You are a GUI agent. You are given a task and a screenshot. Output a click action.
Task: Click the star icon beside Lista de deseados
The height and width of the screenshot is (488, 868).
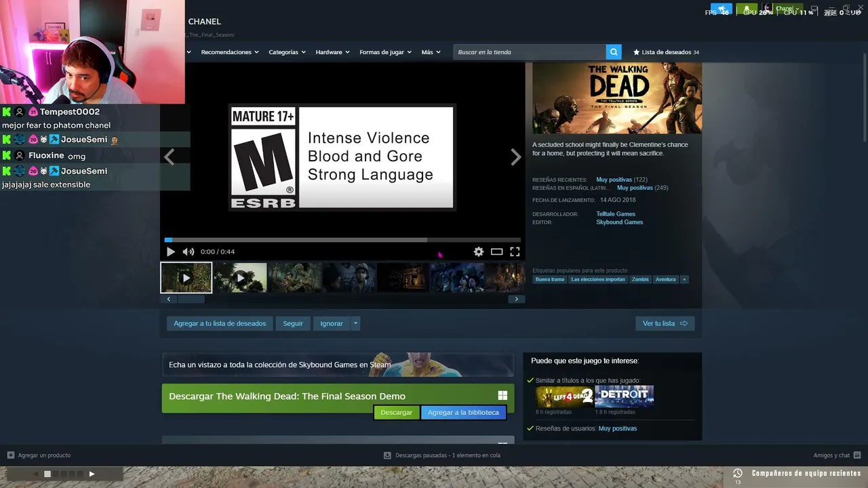pos(636,52)
